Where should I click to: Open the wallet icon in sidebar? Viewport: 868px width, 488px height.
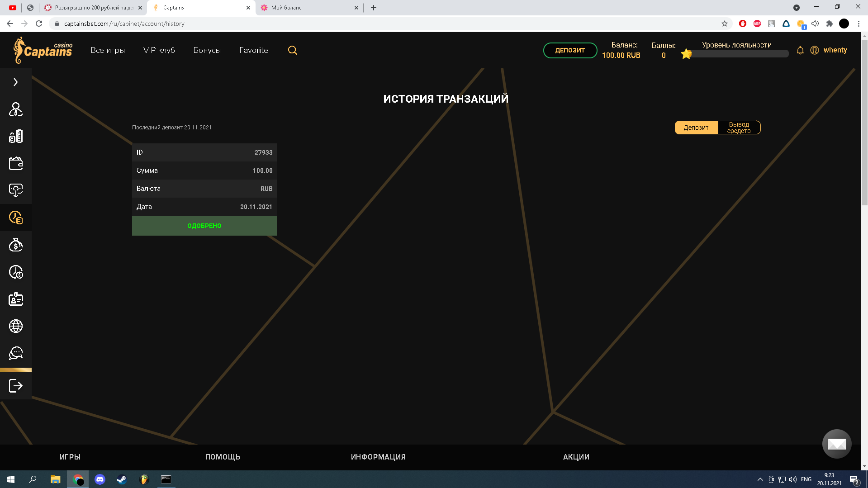[16, 163]
